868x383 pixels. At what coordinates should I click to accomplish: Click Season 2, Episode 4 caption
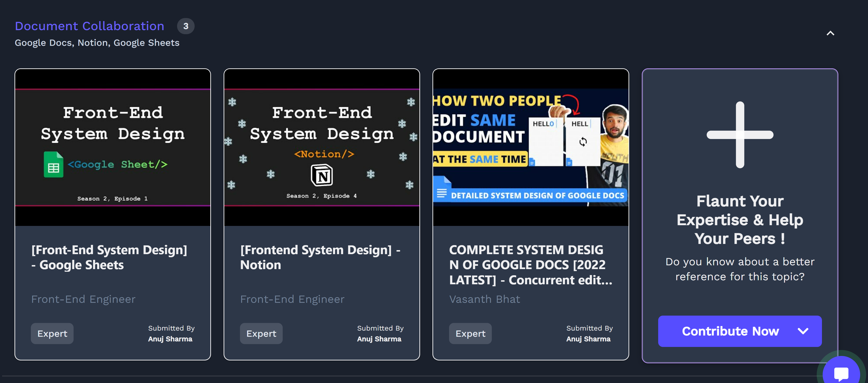(x=321, y=196)
